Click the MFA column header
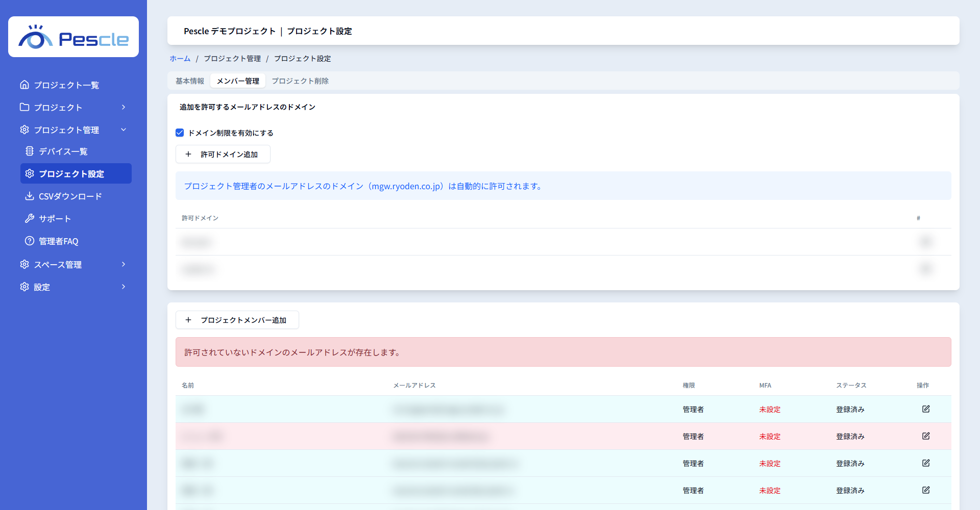Screen dimensions: 980x510 765,385
